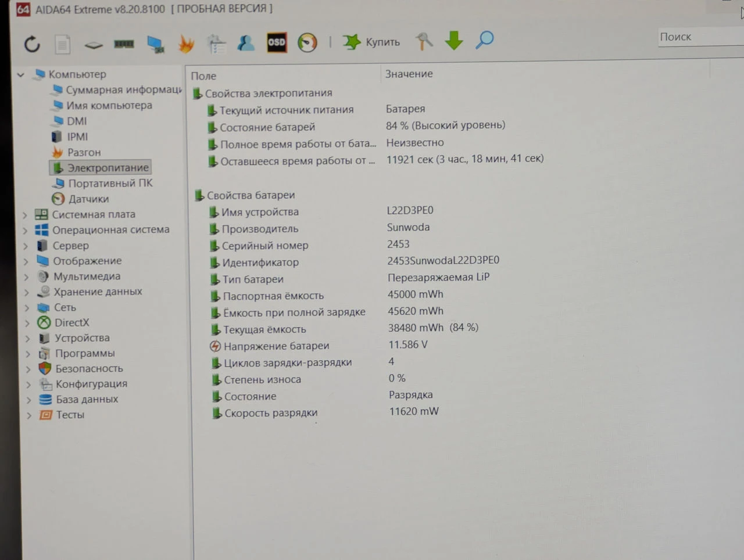
Task: Expand the Сервер tree node
Action: (26, 246)
